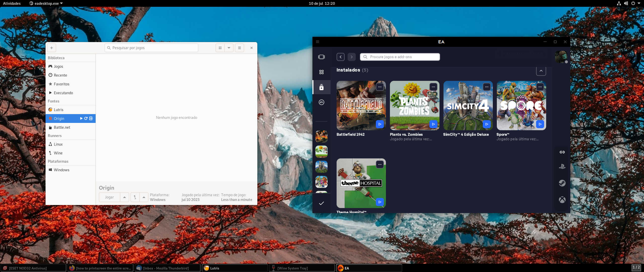The image size is (644, 272).
Task: Switch to ESET NOD32 Antivirus taskbar item
Action: (33, 268)
